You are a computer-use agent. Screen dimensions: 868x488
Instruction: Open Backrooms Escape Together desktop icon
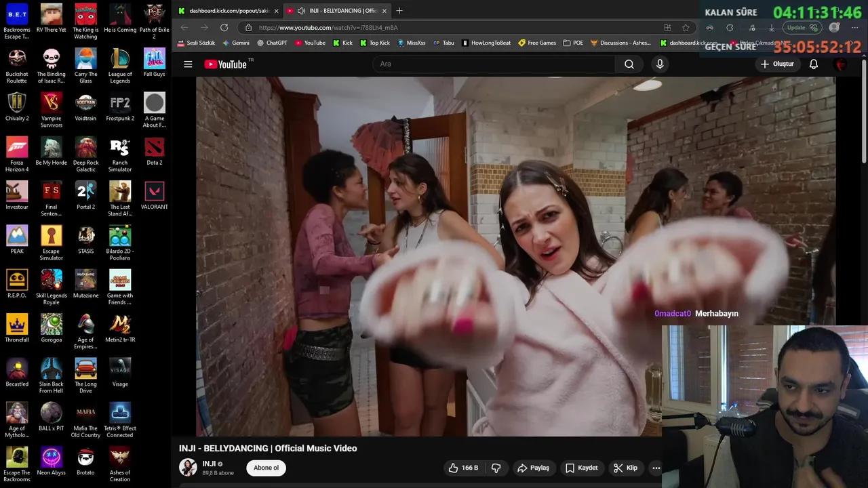(17, 22)
